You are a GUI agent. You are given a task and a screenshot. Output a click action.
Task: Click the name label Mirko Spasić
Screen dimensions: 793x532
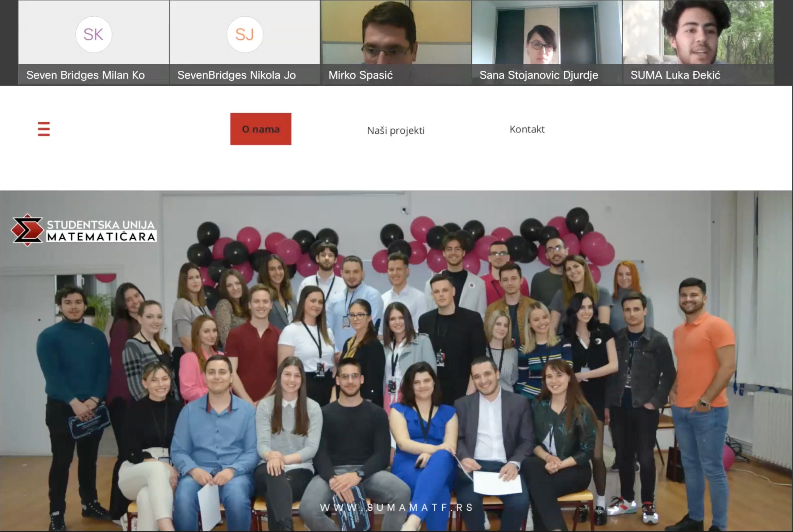coord(360,75)
